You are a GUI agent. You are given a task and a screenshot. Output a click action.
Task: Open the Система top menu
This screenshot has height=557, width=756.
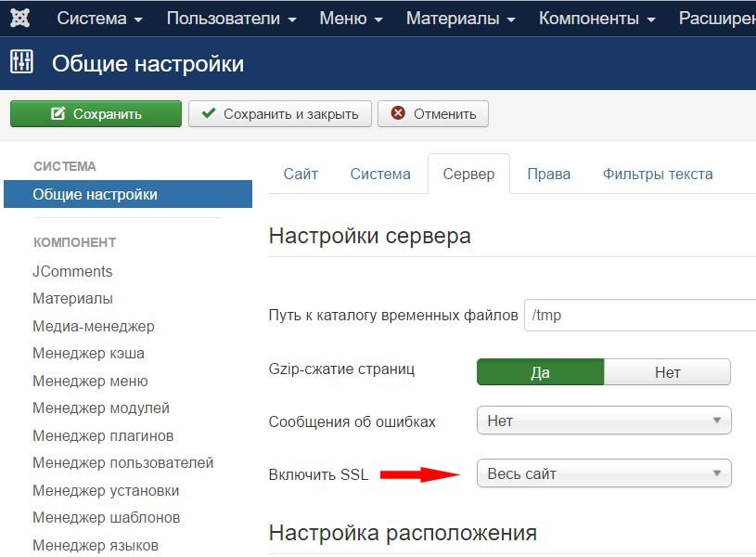(99, 19)
